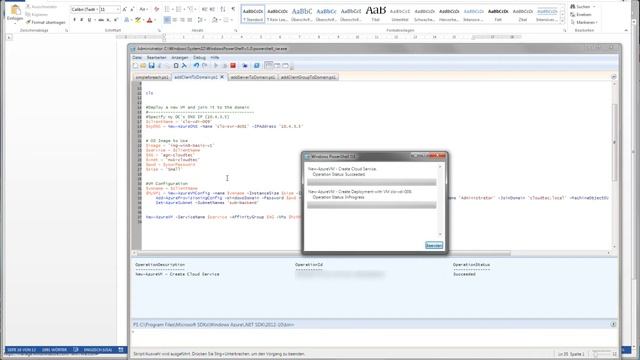
Task: Open the change case Aa dropdown
Action: 143,9
